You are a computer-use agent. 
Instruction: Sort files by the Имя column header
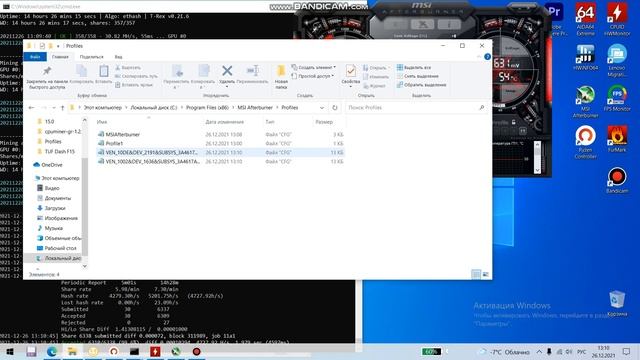tap(102, 122)
